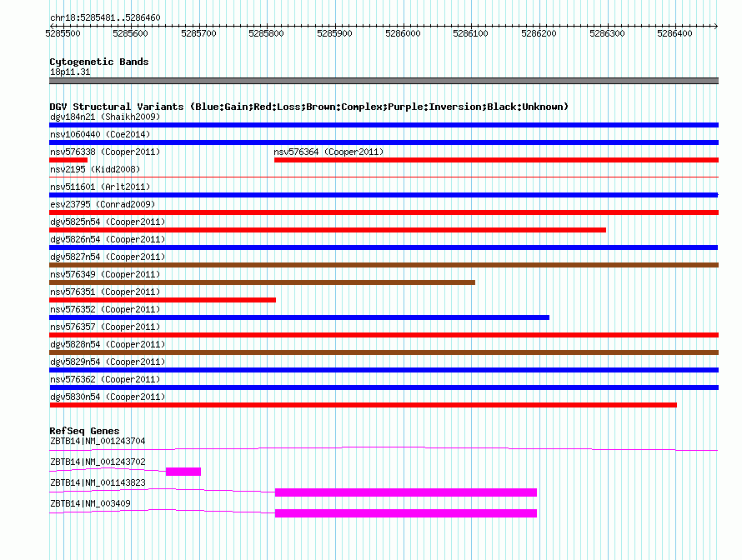
Task: Click the brown bar under dgv5827n54
Action: pos(384,265)
